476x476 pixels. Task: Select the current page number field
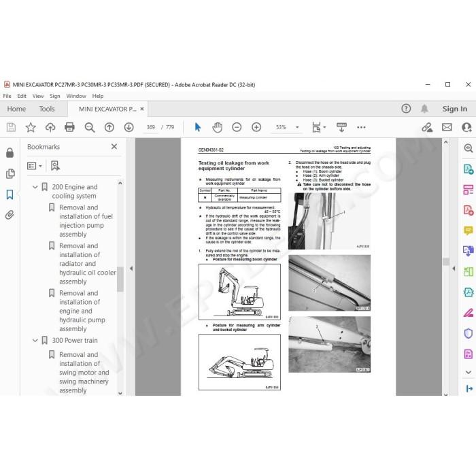pos(150,127)
